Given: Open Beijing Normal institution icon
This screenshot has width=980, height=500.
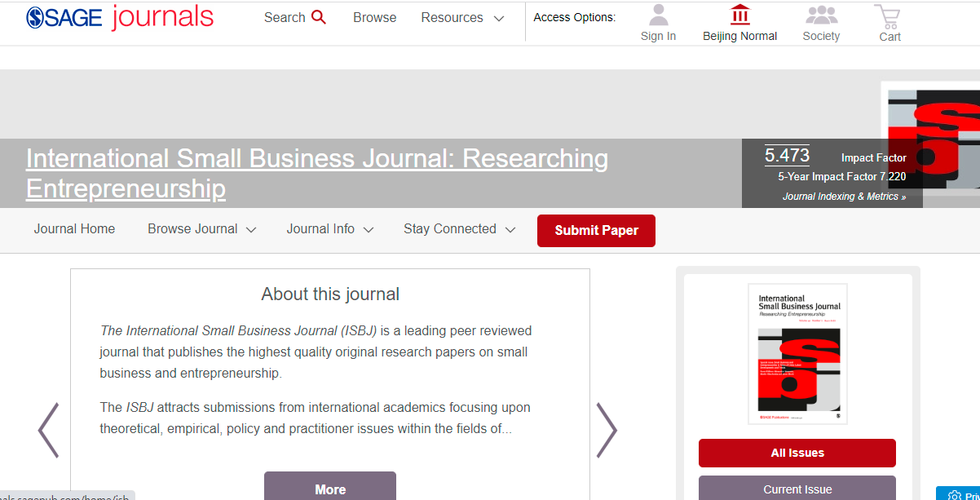Looking at the screenshot, I should [x=739, y=15].
